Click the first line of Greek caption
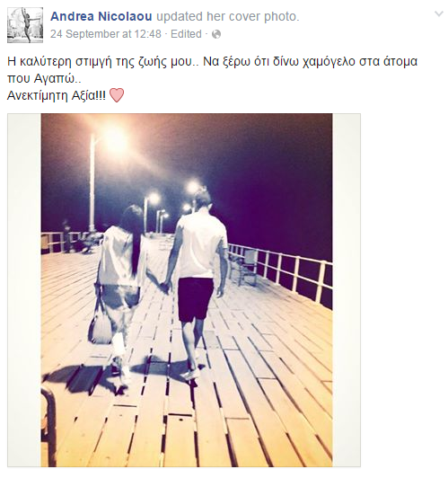 212,62
